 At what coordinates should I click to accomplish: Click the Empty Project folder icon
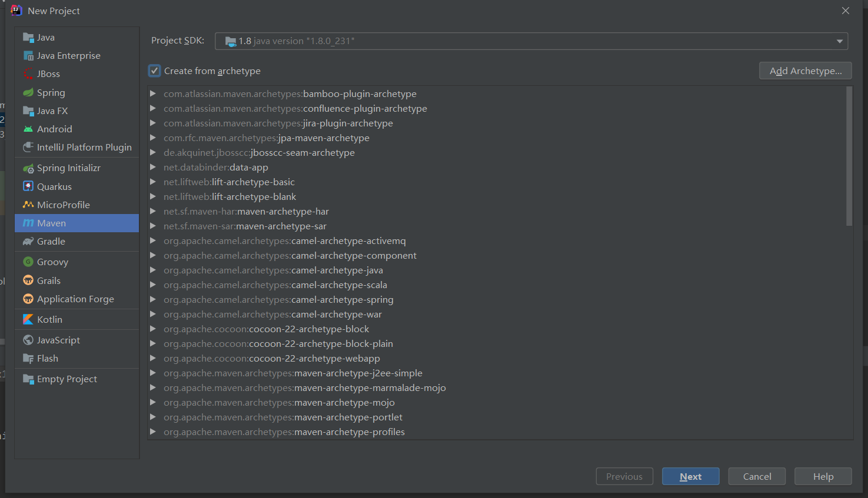tap(28, 379)
